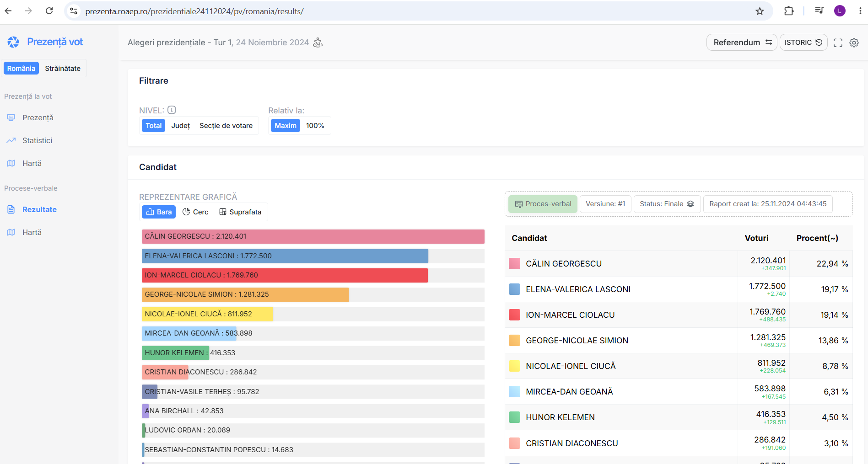Viewport: 868px width, 464px height.
Task: Click the orange swatch for GEORGE-NICOLAE SIMION
Action: coord(514,341)
